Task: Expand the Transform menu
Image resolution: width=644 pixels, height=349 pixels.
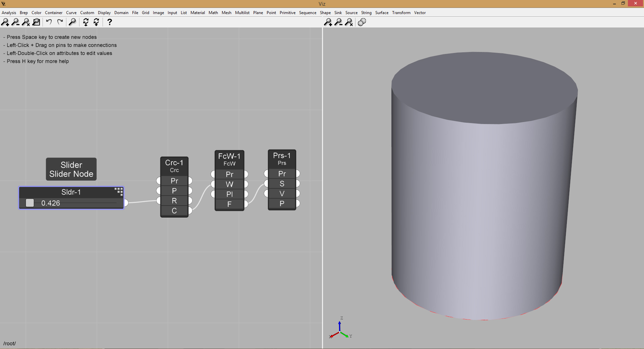Action: [x=401, y=13]
